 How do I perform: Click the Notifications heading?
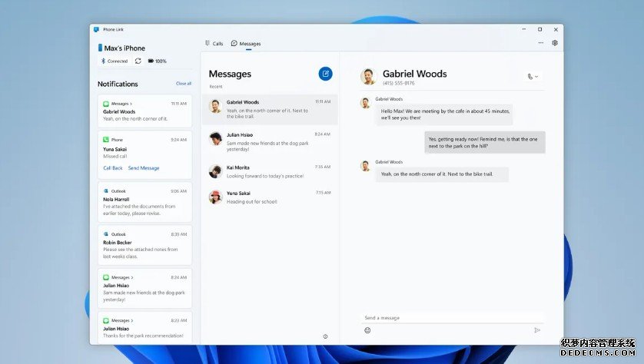[118, 84]
